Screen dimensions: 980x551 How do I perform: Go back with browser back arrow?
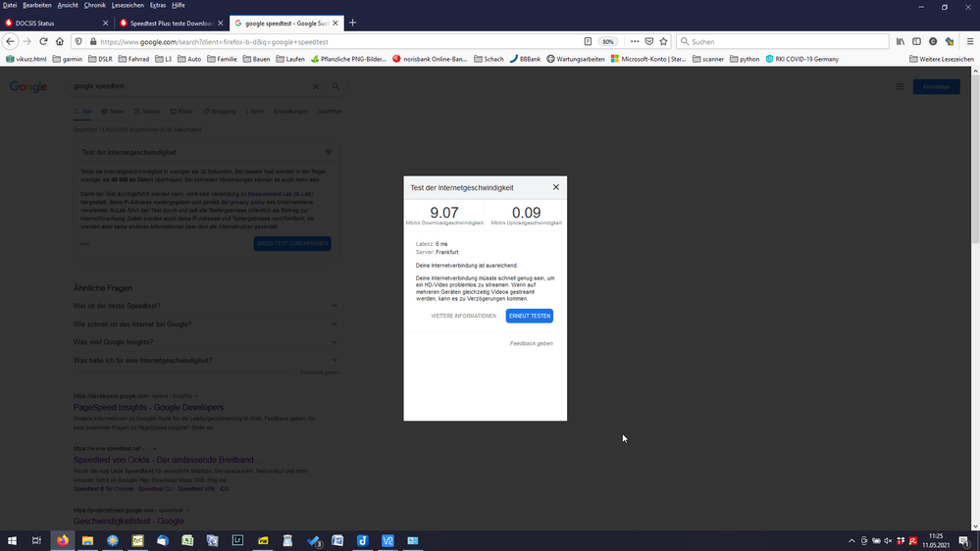click(11, 42)
